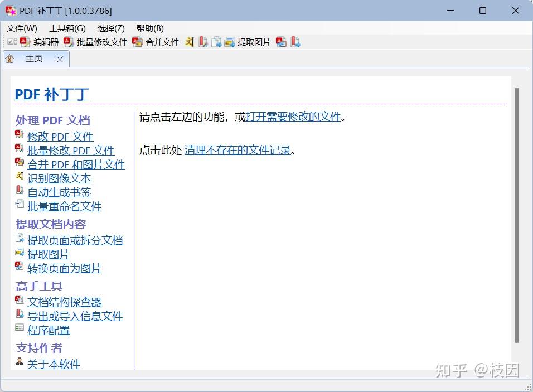
Task: Open the 文件(W) menu
Action: point(20,28)
